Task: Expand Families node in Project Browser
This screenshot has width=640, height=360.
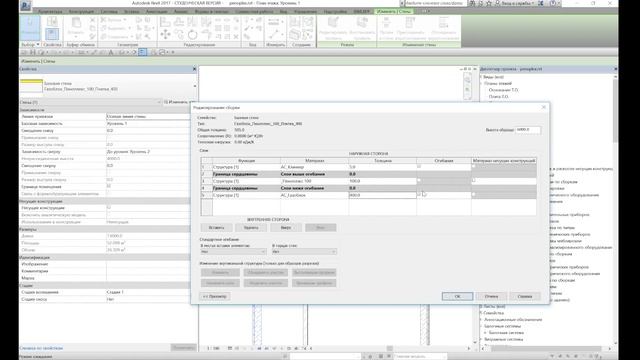Action: point(481,313)
